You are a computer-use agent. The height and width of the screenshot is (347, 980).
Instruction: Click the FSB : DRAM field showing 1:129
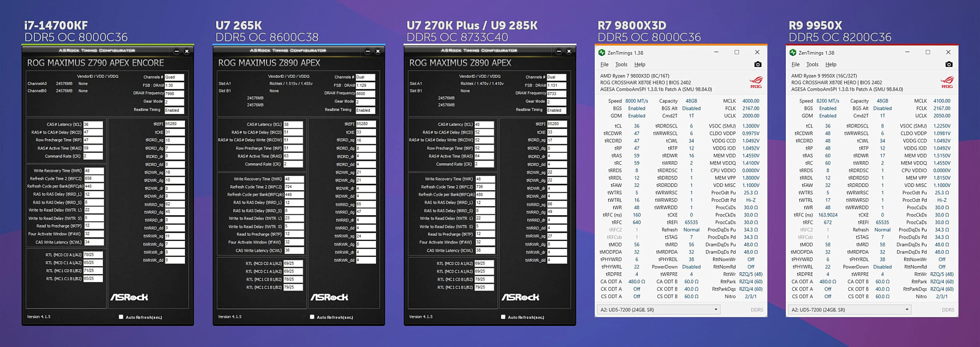pos(365,85)
